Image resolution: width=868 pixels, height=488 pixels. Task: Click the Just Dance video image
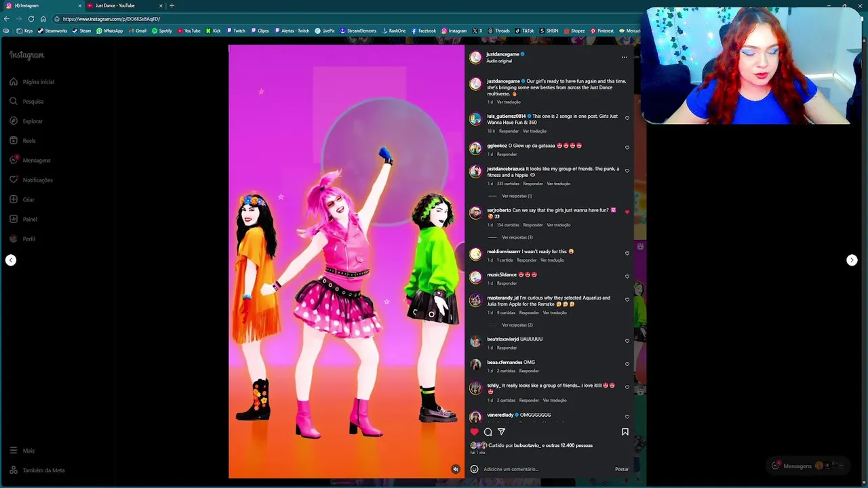pos(347,261)
